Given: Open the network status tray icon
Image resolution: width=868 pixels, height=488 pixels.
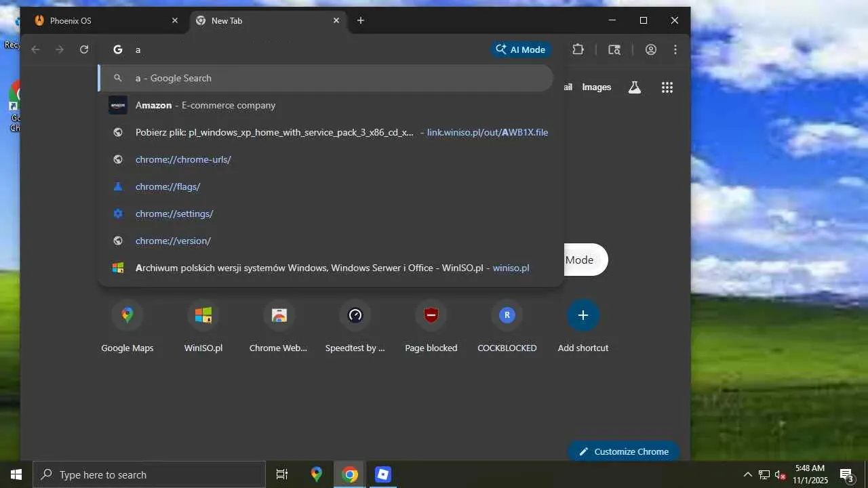Looking at the screenshot, I should coord(764,474).
